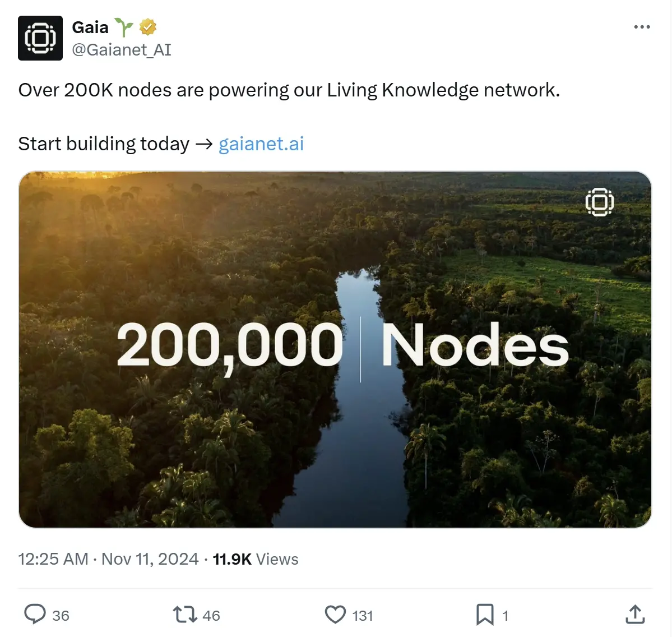Open the 11.9K Views analytics link
This screenshot has width=672, height=637.
pyautogui.click(x=256, y=558)
